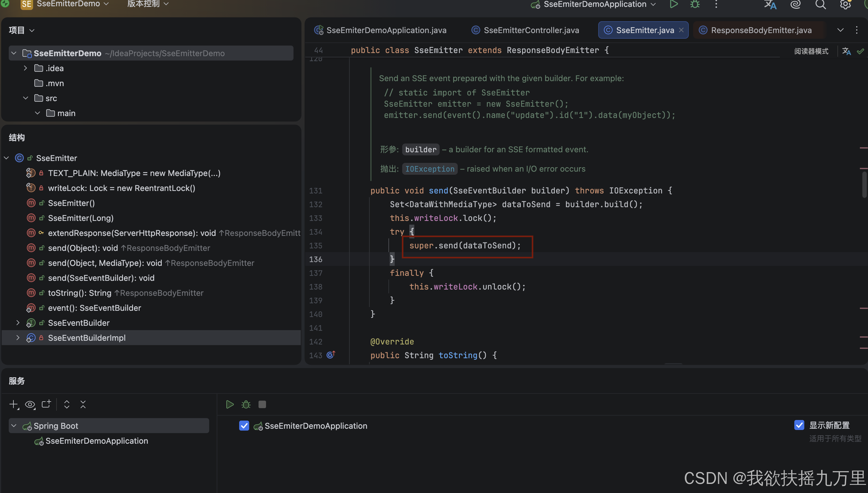The image size is (868, 493).
Task: Run SseEmiterDemoApplication with top toolbar play icon
Action: coord(673,4)
